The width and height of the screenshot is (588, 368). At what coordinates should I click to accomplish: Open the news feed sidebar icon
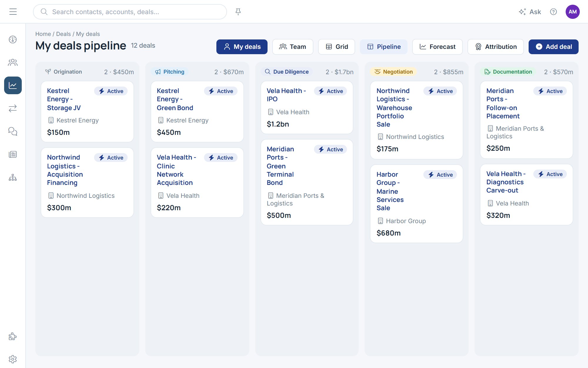click(13, 154)
